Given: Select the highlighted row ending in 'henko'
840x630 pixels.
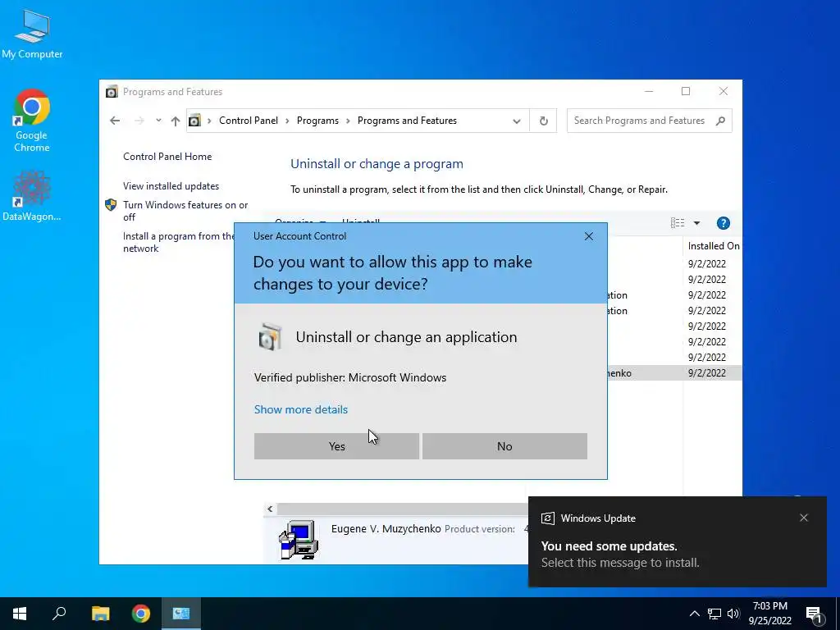Looking at the screenshot, I should point(675,373).
